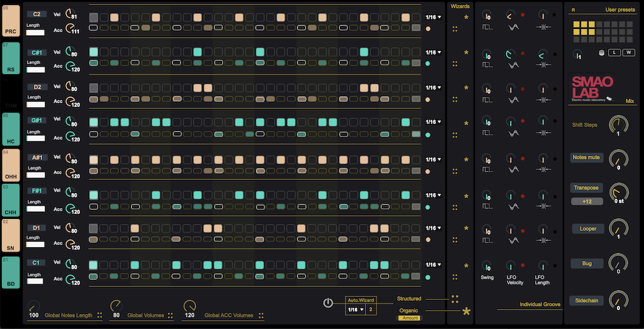Open the 1/16 rate dropdown for SN row
Screen dimensions: 644x329
coord(433,228)
